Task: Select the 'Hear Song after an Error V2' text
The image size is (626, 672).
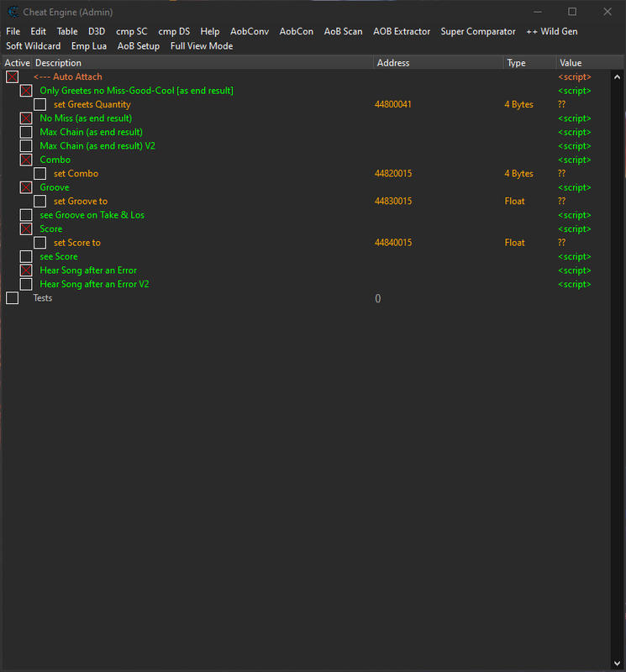Action: click(x=94, y=284)
